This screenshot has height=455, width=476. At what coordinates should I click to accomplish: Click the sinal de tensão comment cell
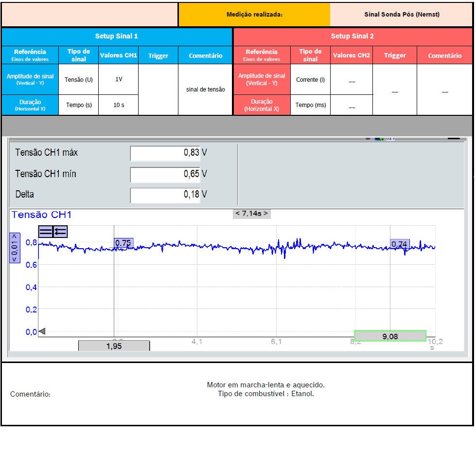pyautogui.click(x=205, y=90)
